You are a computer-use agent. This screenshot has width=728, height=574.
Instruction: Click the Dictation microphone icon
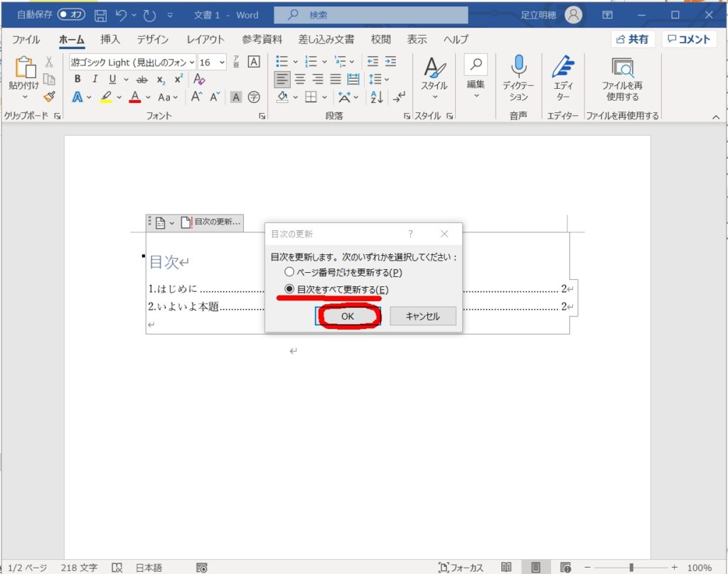tap(518, 67)
